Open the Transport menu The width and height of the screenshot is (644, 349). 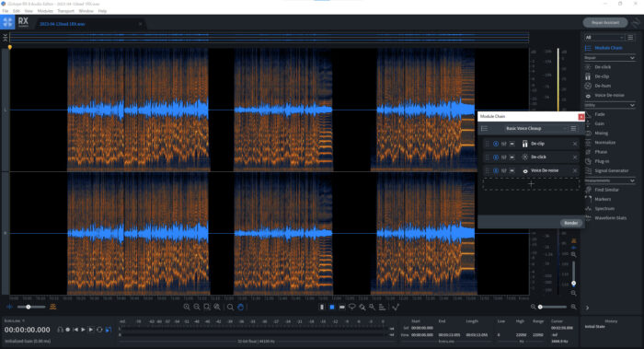pos(65,11)
